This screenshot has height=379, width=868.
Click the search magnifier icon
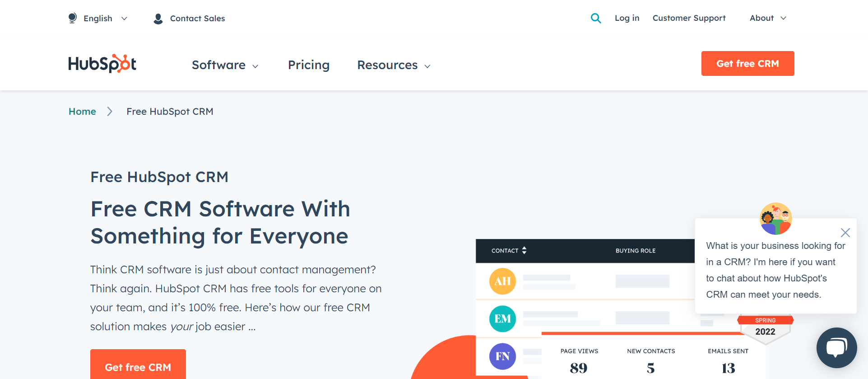[x=596, y=18]
